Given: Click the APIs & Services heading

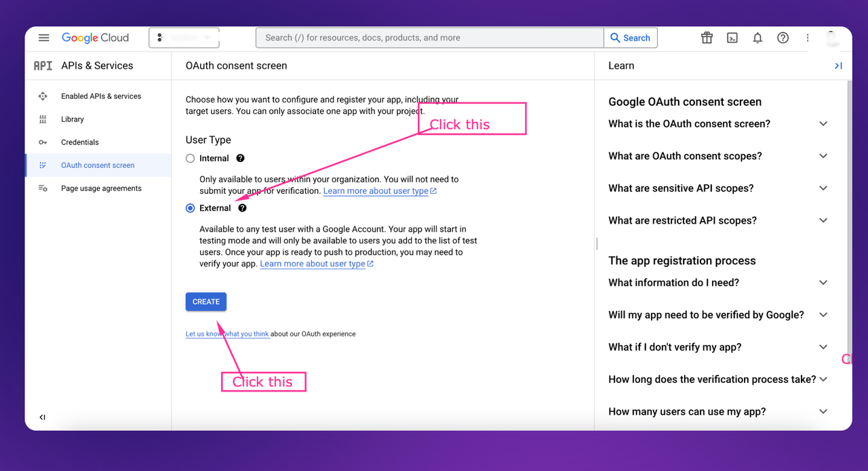Looking at the screenshot, I should pos(97,66).
